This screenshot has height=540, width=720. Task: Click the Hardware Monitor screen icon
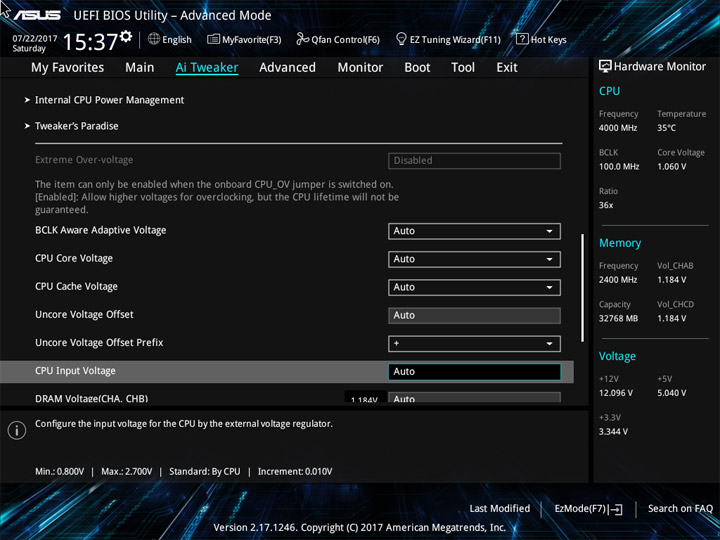coord(605,66)
